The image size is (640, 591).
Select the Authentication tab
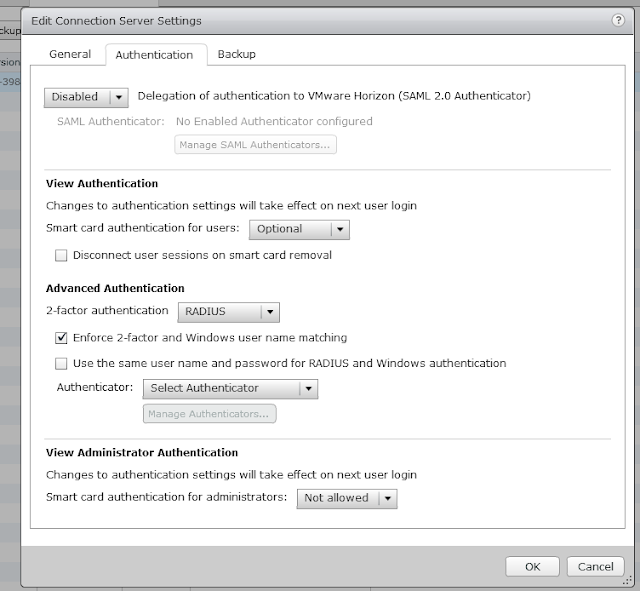point(155,55)
